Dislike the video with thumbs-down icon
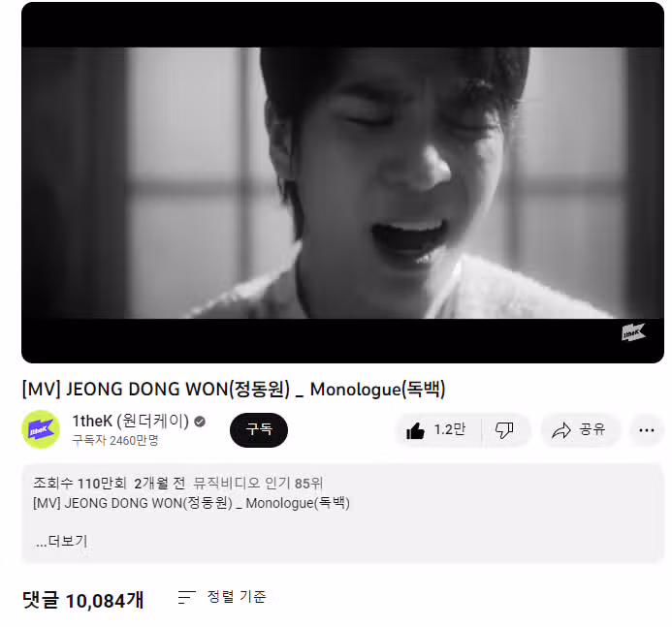Viewport: 672px width, 627px height. [504, 430]
